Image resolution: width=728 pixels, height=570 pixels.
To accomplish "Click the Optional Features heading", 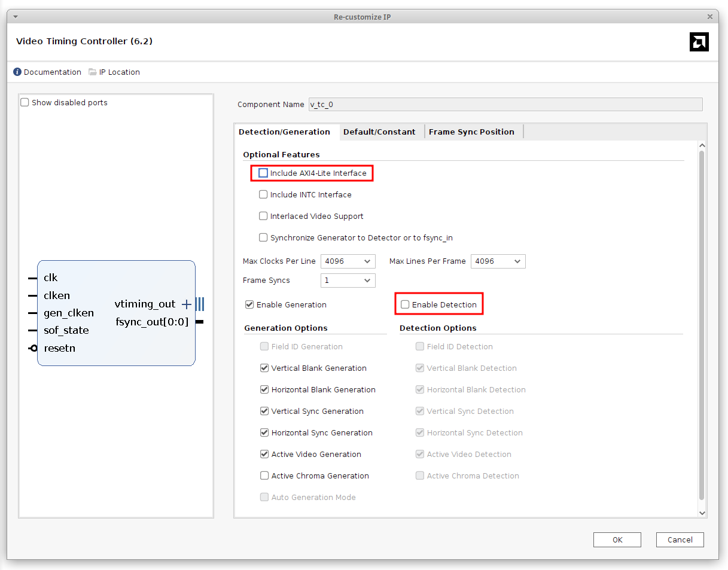I will [281, 154].
